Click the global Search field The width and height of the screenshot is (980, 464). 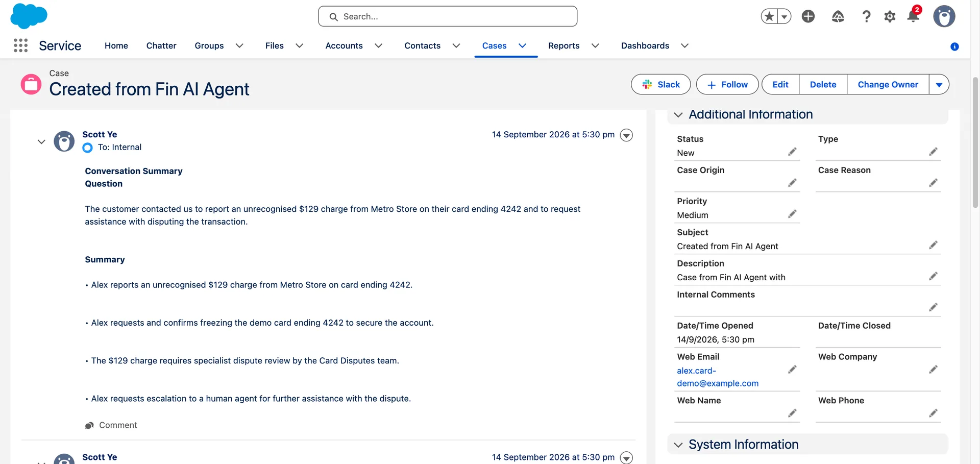click(448, 16)
